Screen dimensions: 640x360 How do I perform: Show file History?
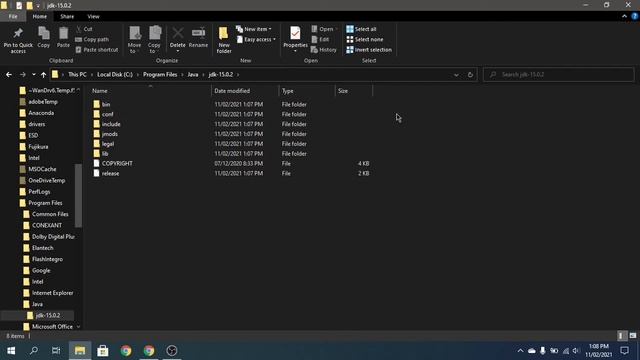(x=324, y=50)
